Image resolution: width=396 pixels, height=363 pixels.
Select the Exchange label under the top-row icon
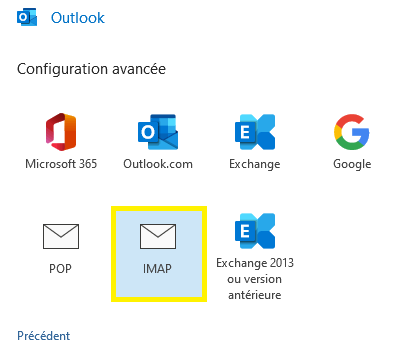[x=255, y=164]
